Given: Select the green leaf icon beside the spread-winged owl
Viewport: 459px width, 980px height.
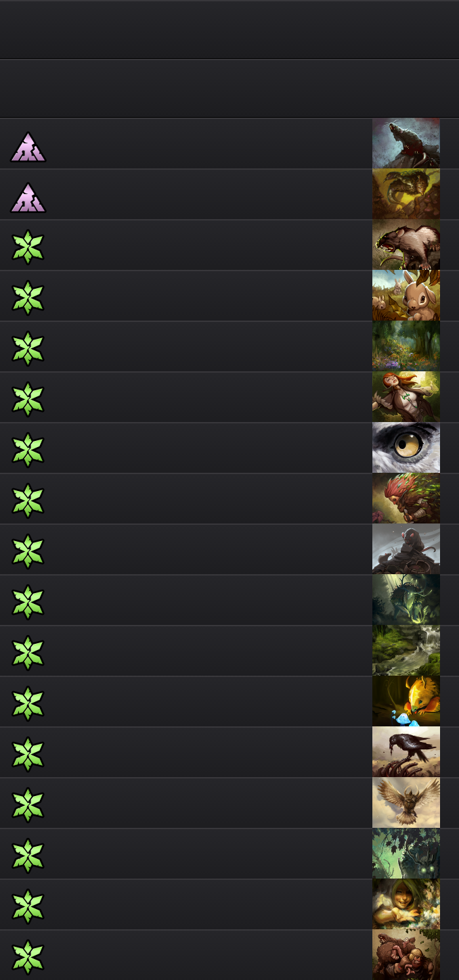Looking at the screenshot, I should (28, 805).
